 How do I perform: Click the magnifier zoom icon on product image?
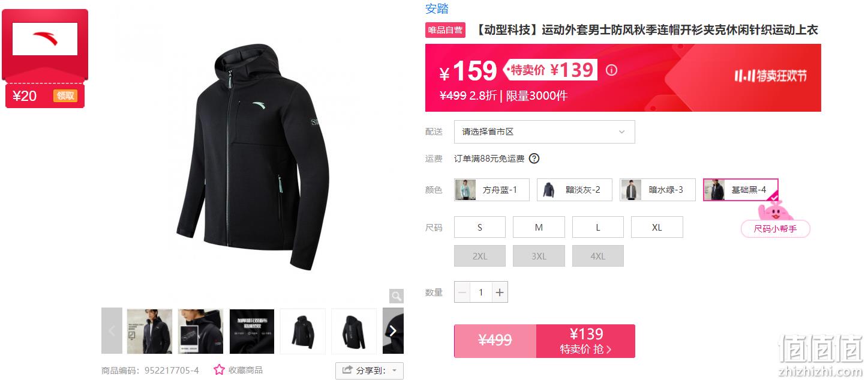tap(396, 296)
